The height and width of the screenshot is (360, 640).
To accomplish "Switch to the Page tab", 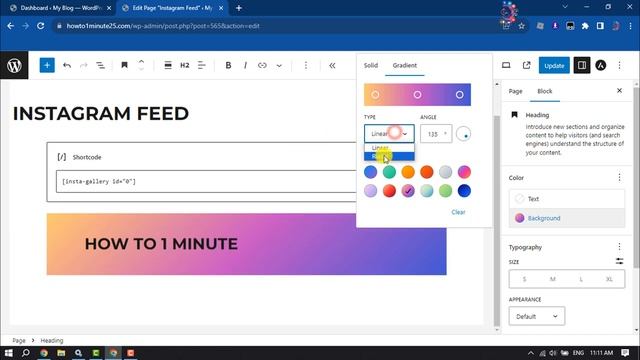I will 515,91.
